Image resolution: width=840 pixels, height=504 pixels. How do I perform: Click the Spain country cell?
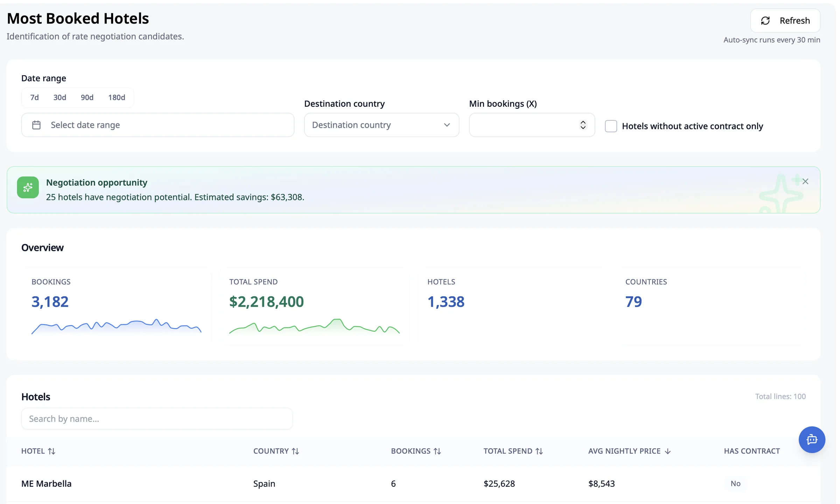264,484
